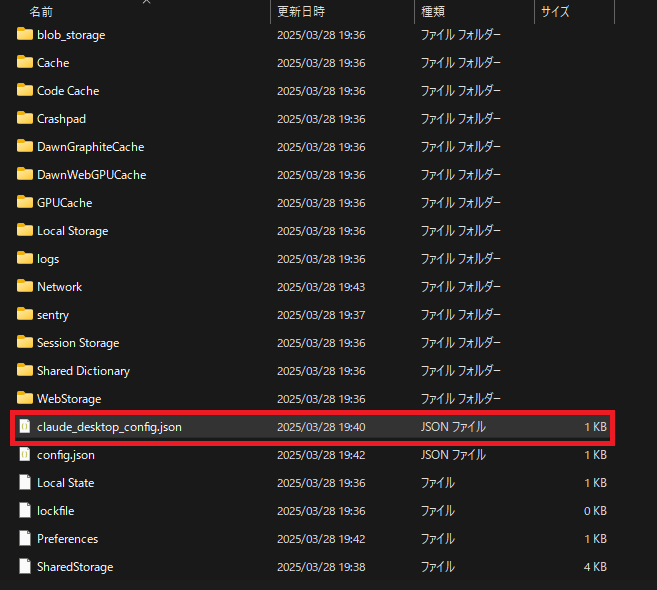Select the Code Cache folder name

click(x=68, y=91)
